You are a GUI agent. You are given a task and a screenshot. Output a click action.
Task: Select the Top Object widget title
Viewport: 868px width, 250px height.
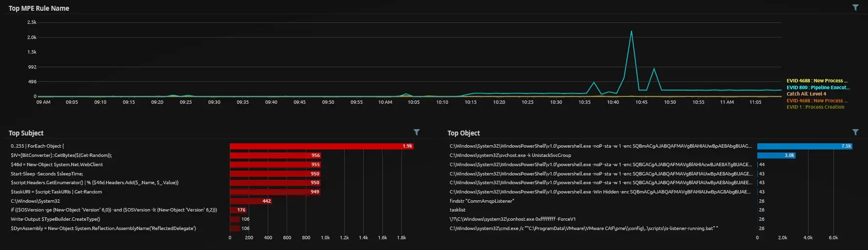point(464,133)
